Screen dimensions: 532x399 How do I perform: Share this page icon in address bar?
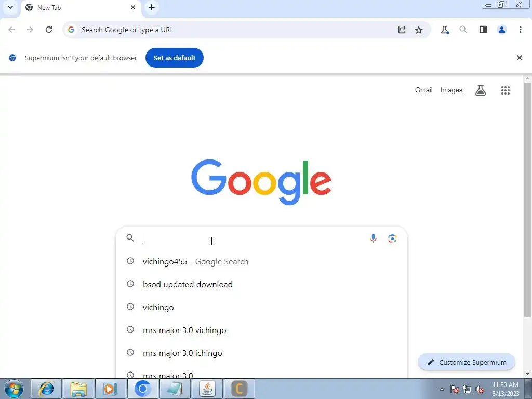pyautogui.click(x=402, y=30)
